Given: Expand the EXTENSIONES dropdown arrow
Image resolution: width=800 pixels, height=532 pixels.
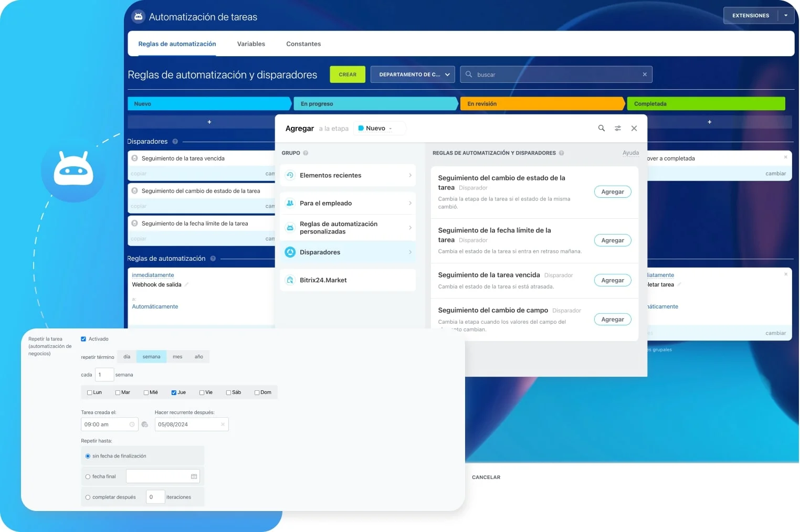Looking at the screenshot, I should (x=786, y=15).
